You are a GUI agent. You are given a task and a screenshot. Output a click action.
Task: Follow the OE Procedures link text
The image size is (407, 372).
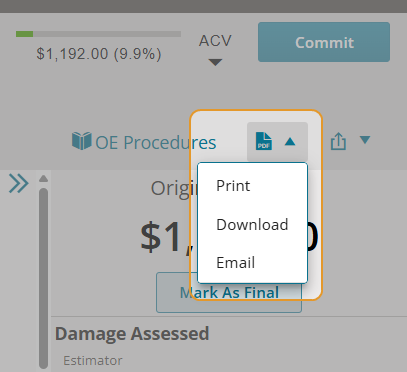pos(156,142)
